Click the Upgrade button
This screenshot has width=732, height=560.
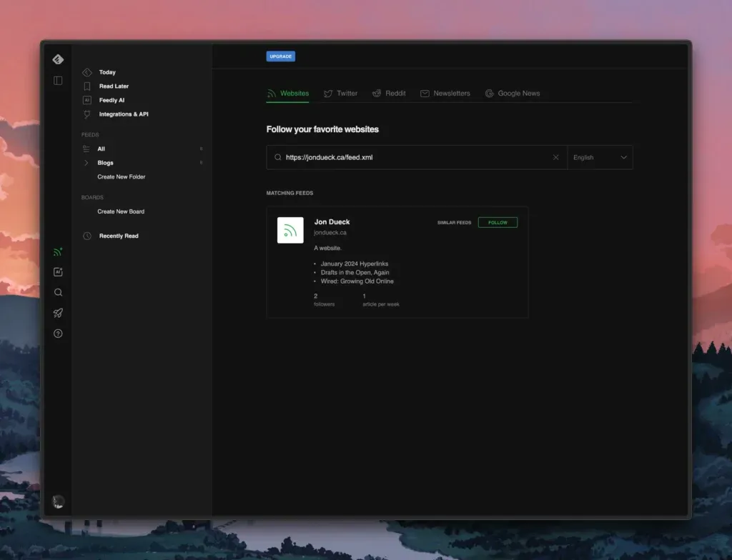tap(280, 56)
